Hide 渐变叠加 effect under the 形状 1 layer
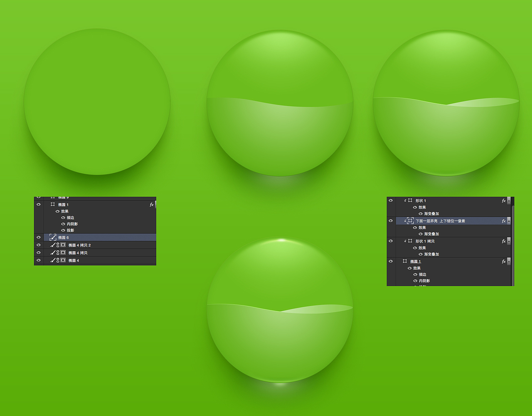This screenshot has width=532, height=416. (421, 214)
